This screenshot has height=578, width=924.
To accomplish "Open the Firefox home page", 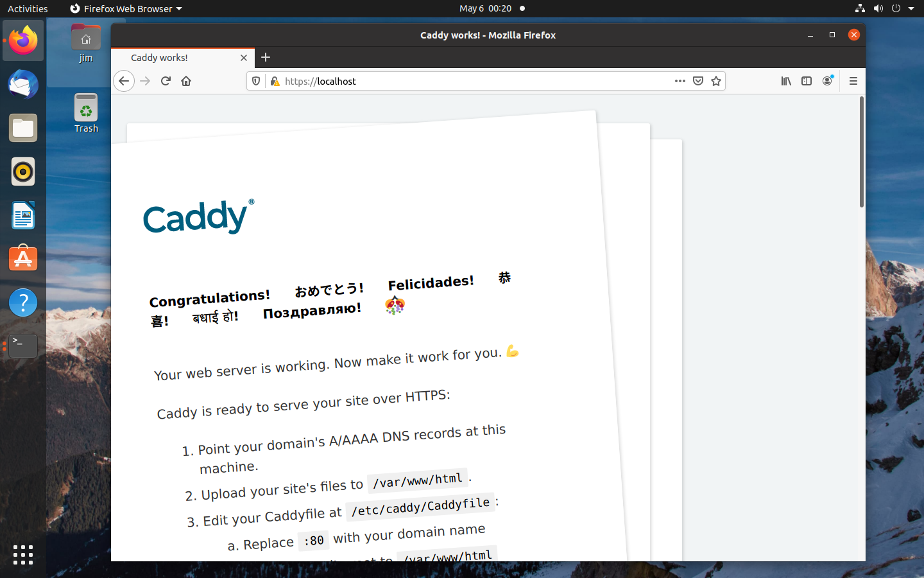I will [186, 81].
